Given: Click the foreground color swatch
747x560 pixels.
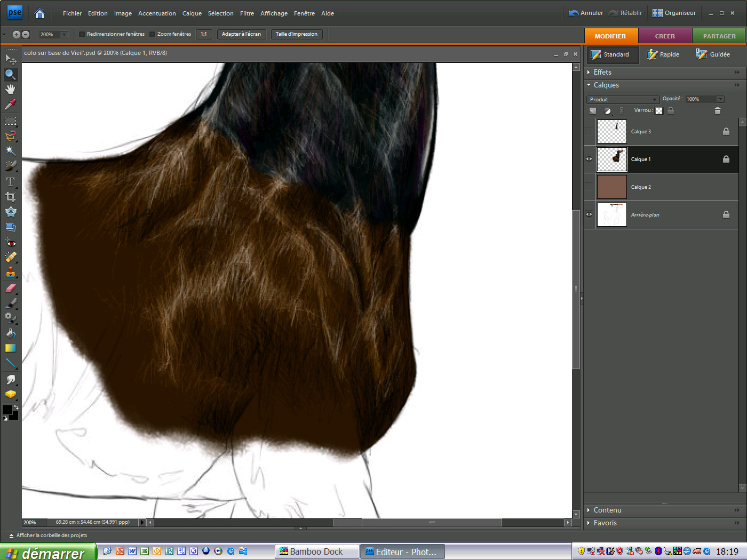Looking at the screenshot, I should coord(7,410).
